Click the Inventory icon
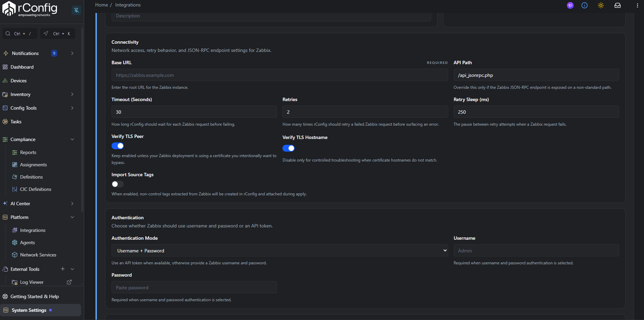 [5, 94]
